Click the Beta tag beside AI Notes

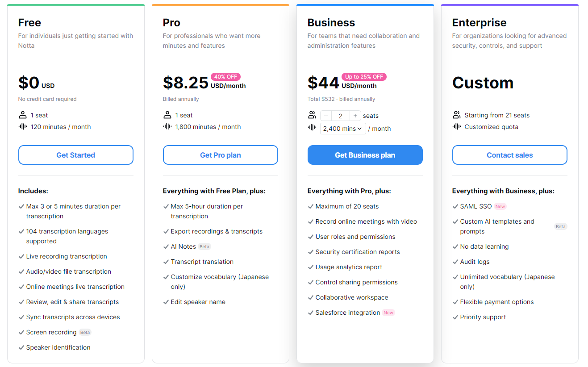tap(204, 246)
